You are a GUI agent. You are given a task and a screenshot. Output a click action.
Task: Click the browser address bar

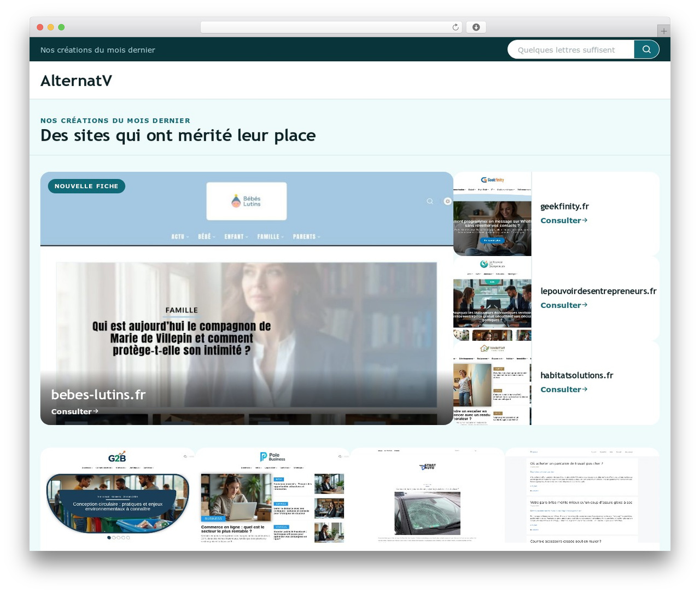[x=331, y=27]
